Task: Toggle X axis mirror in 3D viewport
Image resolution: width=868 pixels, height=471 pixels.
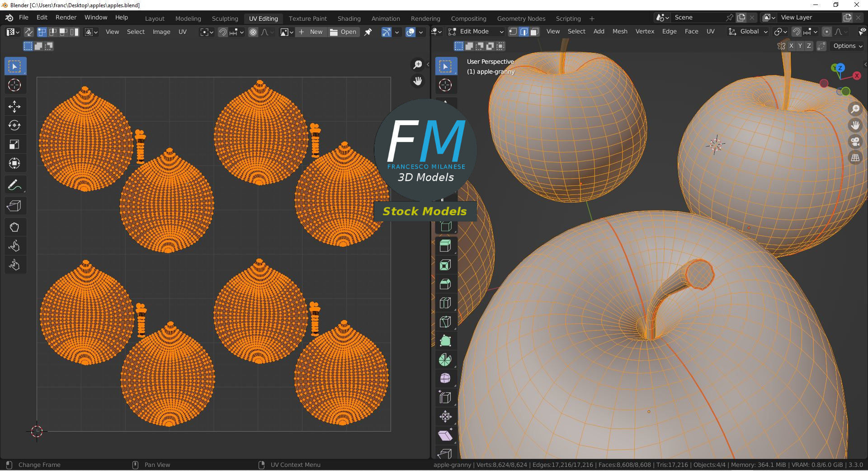Action: point(791,46)
